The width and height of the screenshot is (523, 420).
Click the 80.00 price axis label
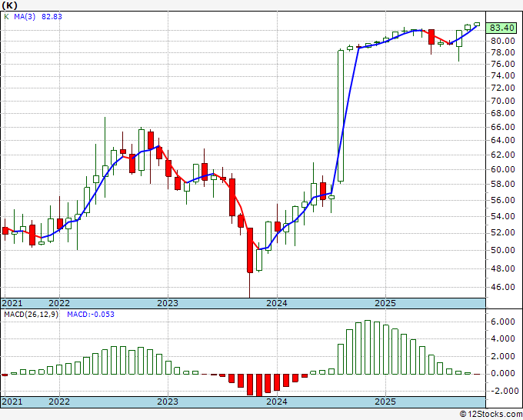[503, 41]
